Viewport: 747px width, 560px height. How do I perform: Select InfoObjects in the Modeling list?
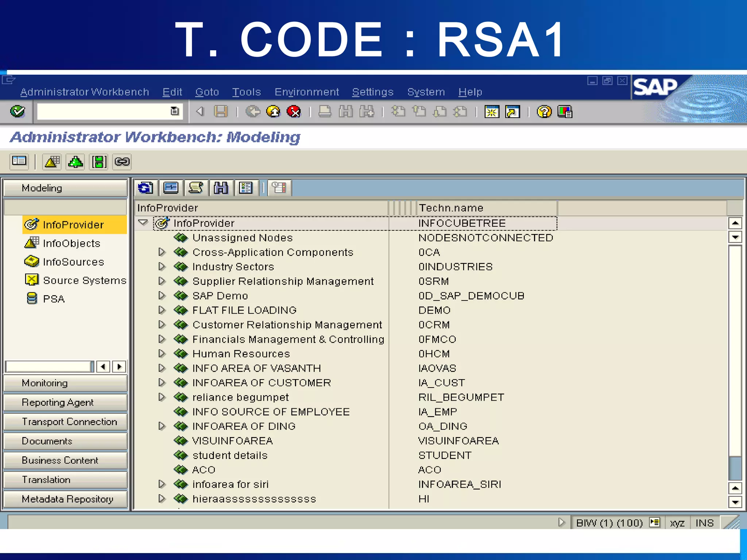point(71,243)
